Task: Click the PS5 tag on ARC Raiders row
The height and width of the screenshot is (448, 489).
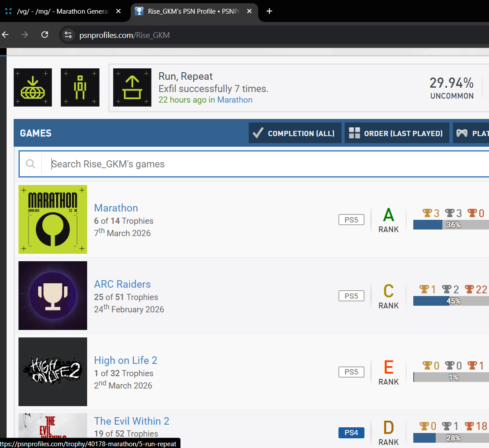Action: [x=352, y=296]
